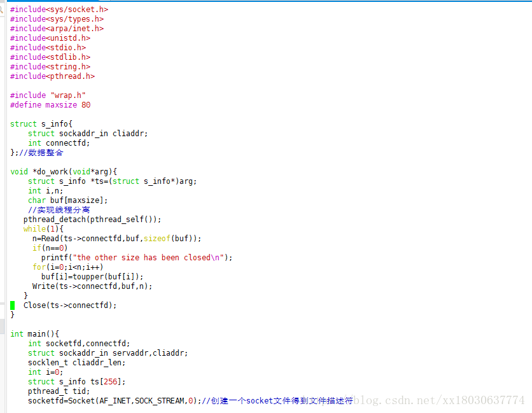Viewport: 532px width, 413px height.
Task: Click the //实现线程分离 comment line
Action: [59, 210]
